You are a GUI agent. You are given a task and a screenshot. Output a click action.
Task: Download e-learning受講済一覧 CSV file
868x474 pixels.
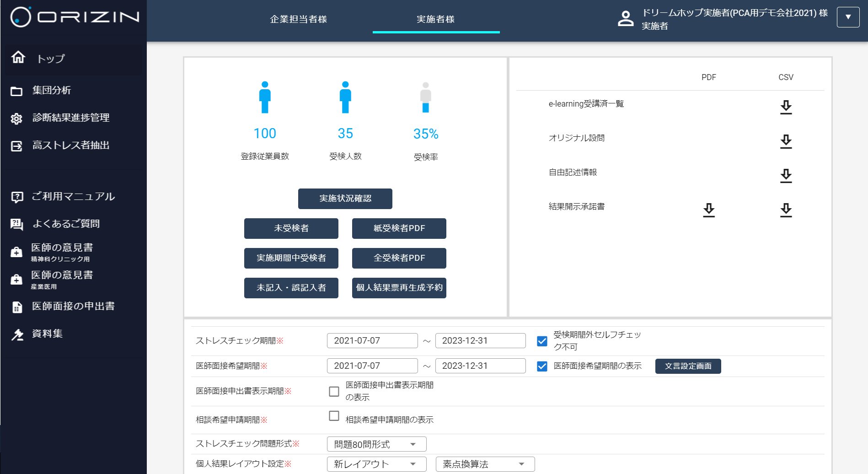[x=786, y=107]
